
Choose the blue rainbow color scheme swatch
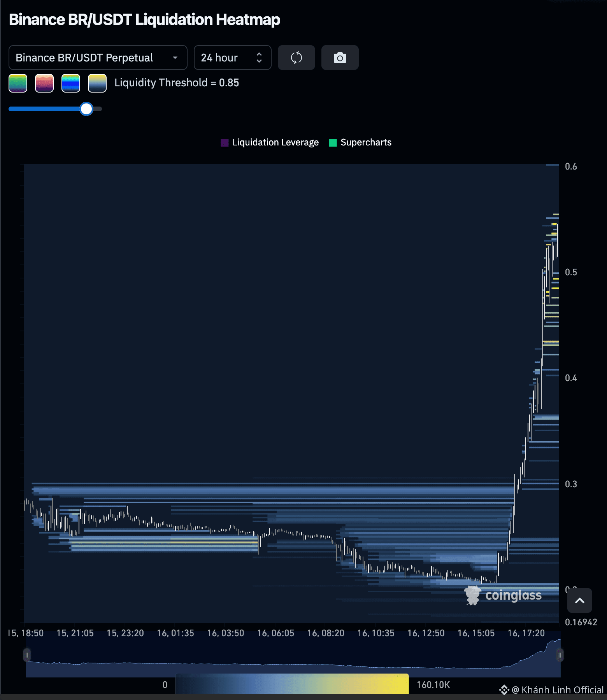point(71,83)
